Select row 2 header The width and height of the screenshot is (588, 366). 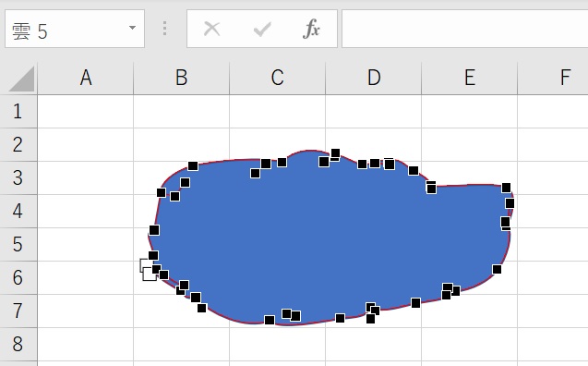click(18, 145)
